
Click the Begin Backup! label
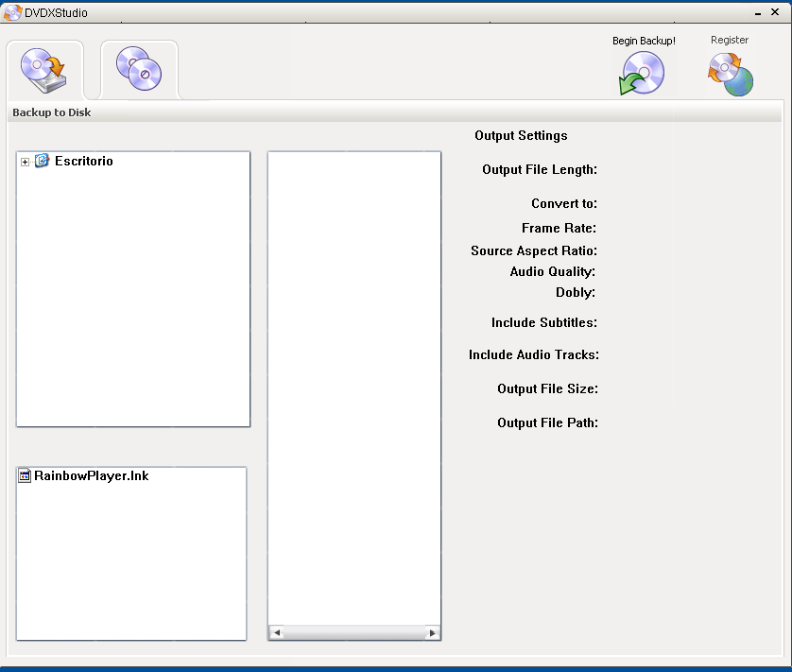coord(644,41)
